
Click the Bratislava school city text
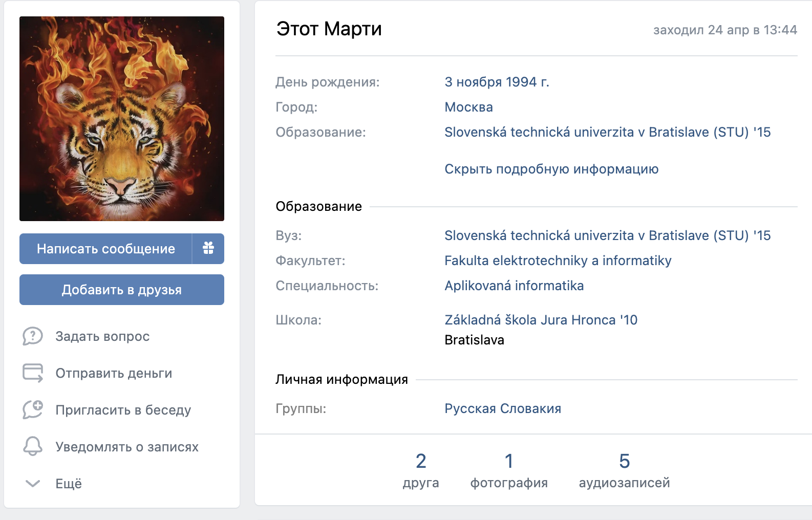474,340
